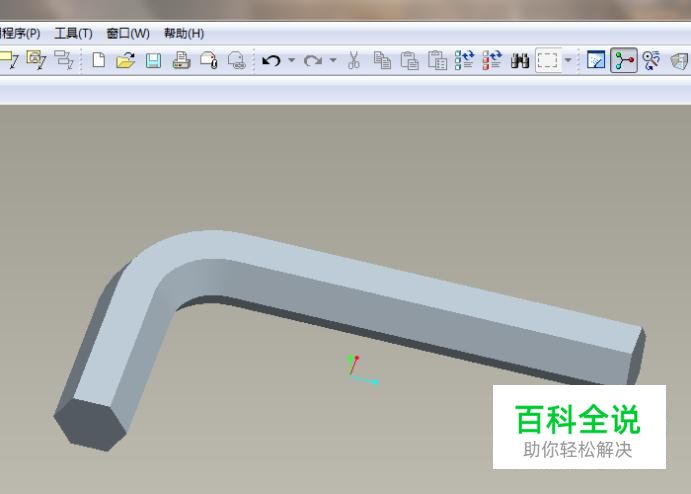Click the Cut scissors icon
This screenshot has width=691, height=494.
click(x=353, y=61)
